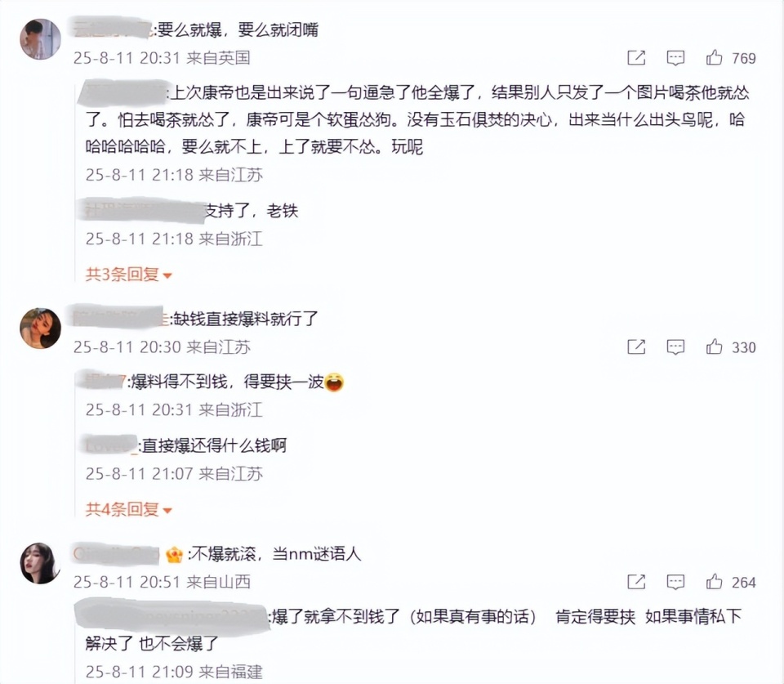784x684 pixels.
Task: Open avatar of commenter from 山西
Action: (41, 563)
